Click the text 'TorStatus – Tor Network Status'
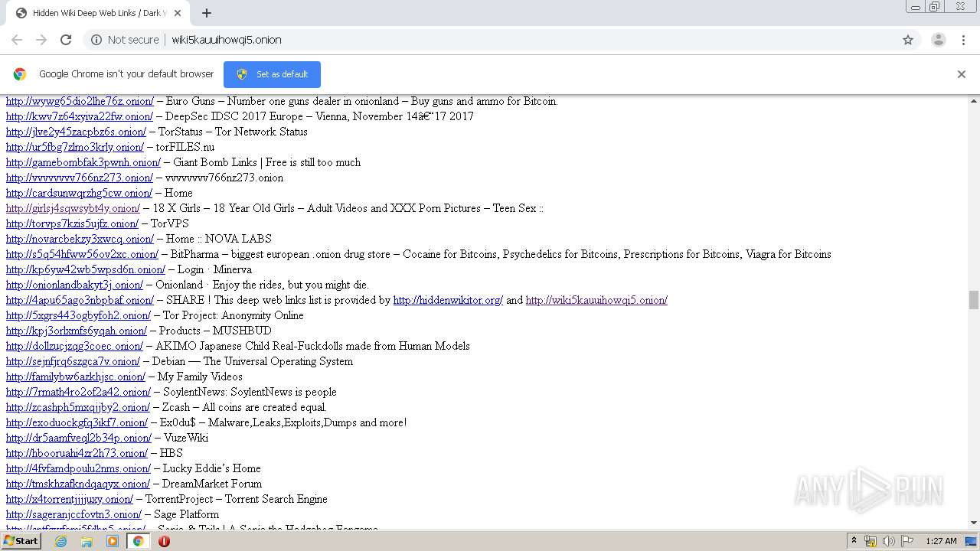The height and width of the screenshot is (551, 980). (x=233, y=132)
